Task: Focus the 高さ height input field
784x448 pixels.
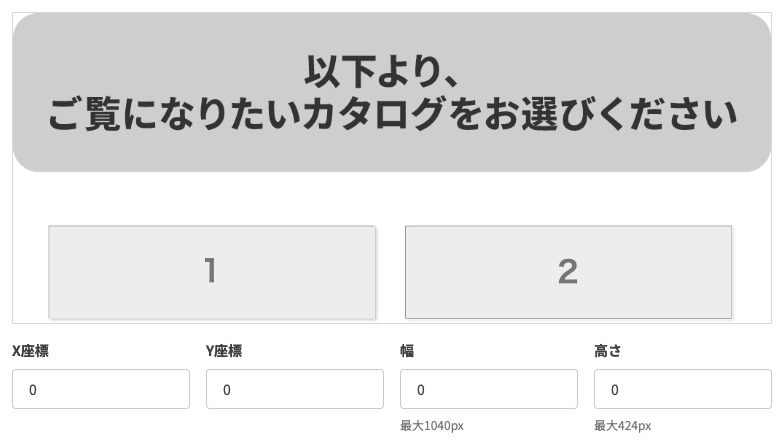Action: coord(683,389)
